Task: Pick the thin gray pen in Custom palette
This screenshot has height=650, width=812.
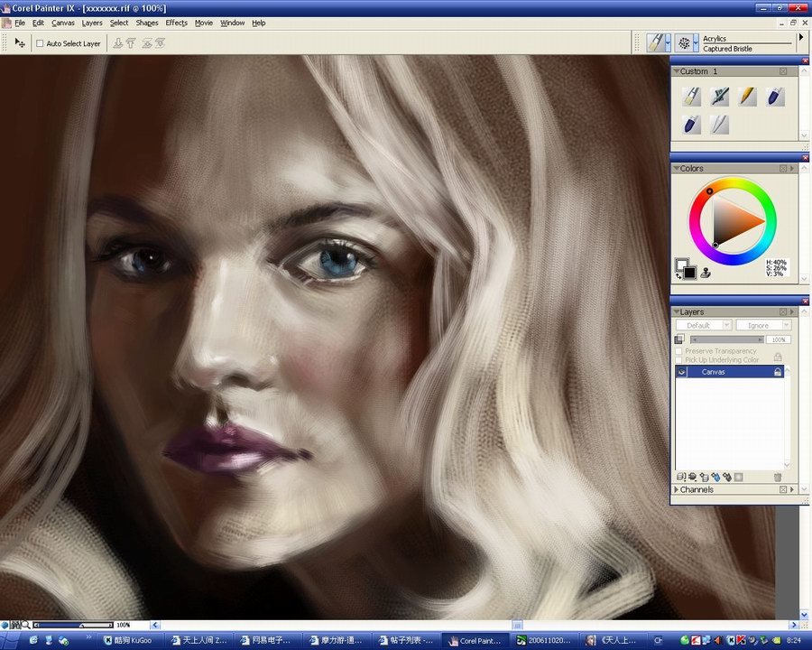Action: 720,125
